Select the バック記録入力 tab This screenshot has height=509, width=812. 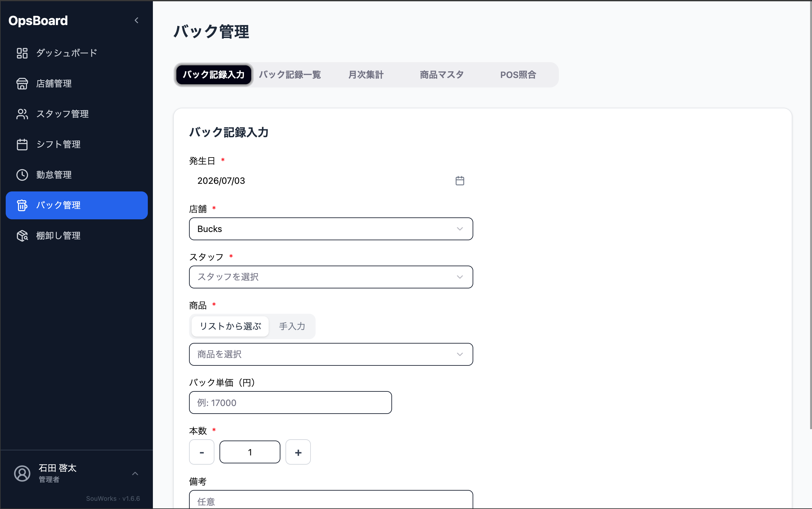point(213,75)
